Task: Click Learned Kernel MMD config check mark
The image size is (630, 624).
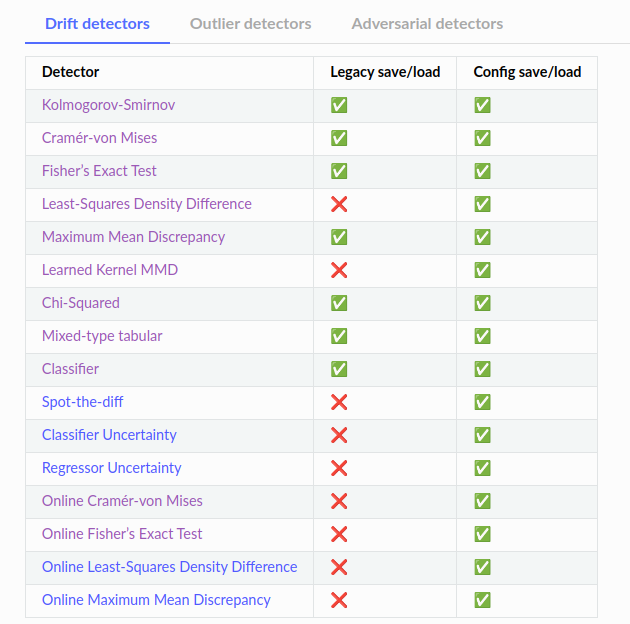Action: 483,270
